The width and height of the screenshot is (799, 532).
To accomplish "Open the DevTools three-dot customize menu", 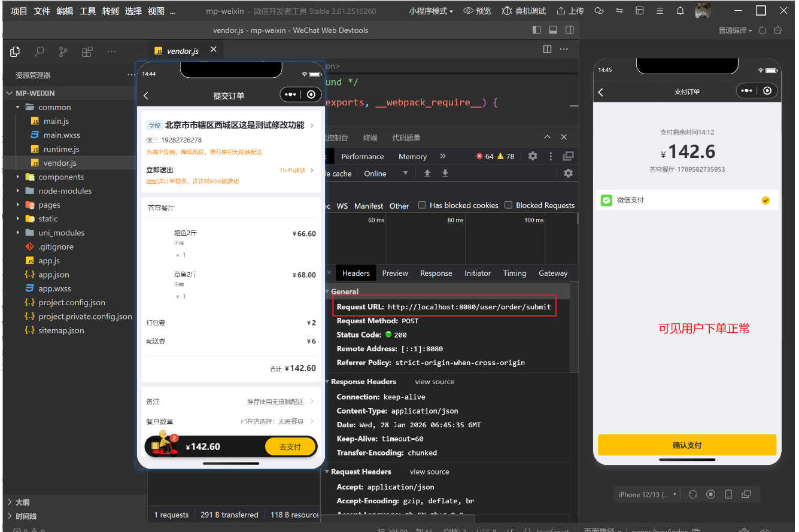I will tap(551, 156).
